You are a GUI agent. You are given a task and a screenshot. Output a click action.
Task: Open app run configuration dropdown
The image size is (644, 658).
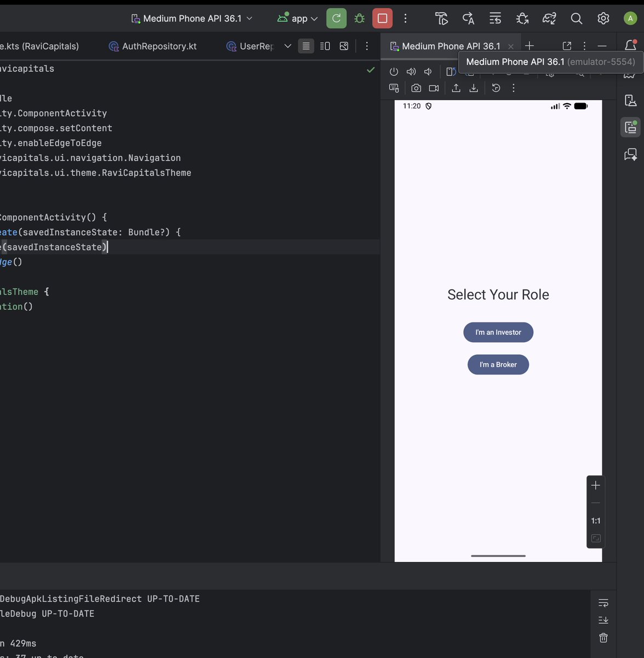coord(297,19)
